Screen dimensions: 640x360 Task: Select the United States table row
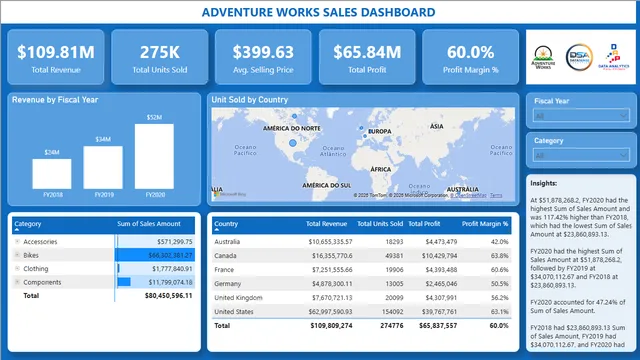tap(362, 311)
